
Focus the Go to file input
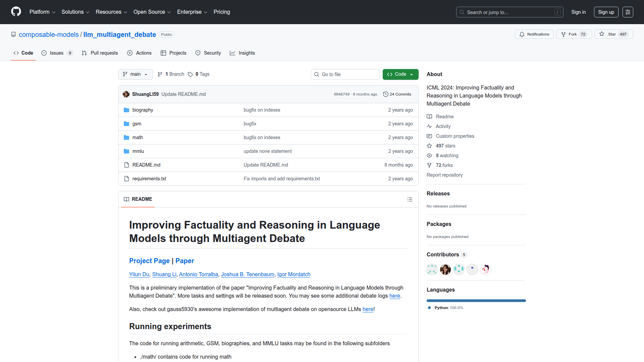[x=345, y=74]
